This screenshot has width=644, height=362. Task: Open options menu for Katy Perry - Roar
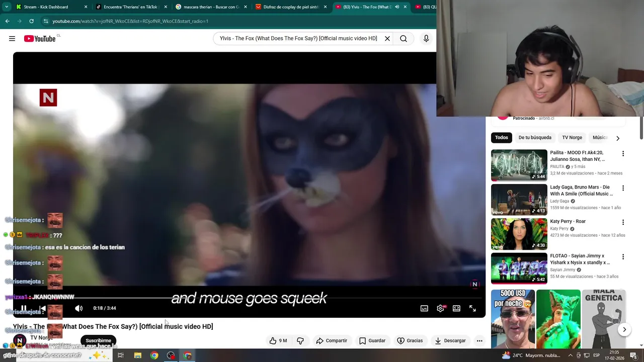point(623,222)
